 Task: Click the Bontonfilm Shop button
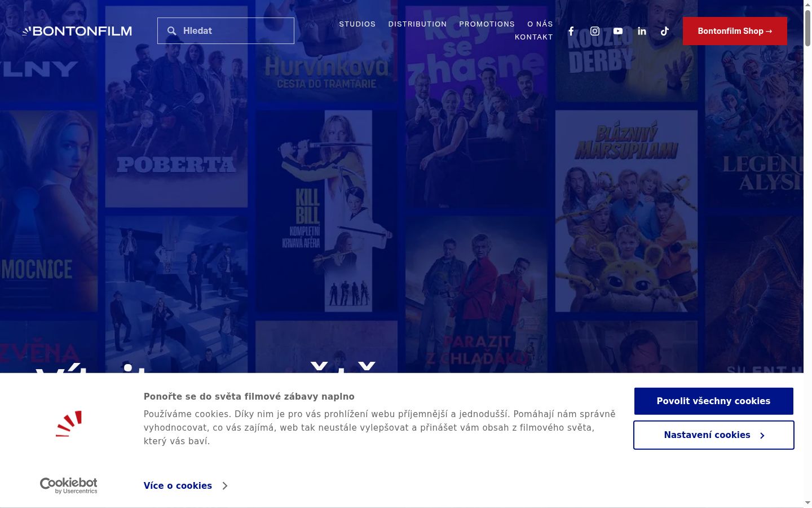point(735,31)
